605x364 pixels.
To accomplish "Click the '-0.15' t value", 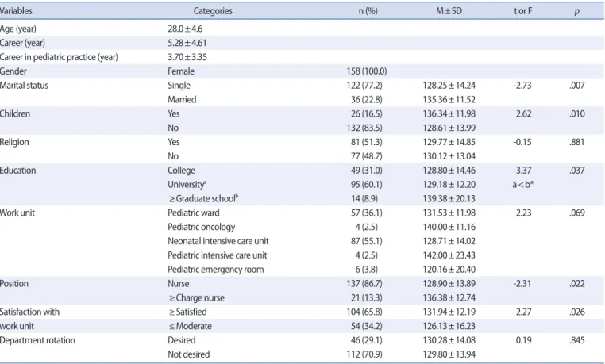I will [522, 142].
